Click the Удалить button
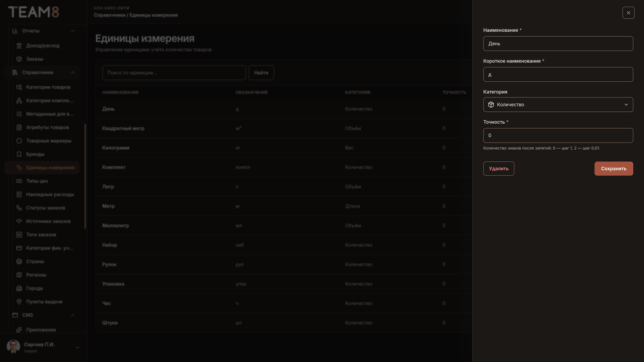The image size is (644, 362). pos(499,168)
